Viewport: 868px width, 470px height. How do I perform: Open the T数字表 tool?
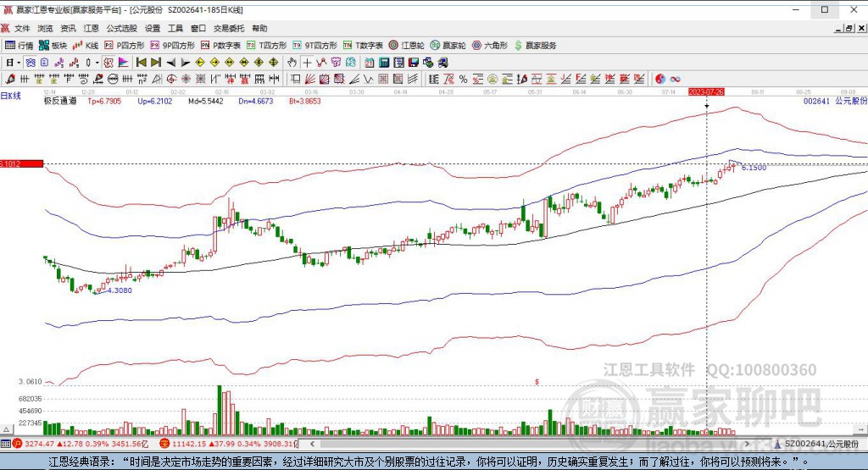(x=363, y=46)
